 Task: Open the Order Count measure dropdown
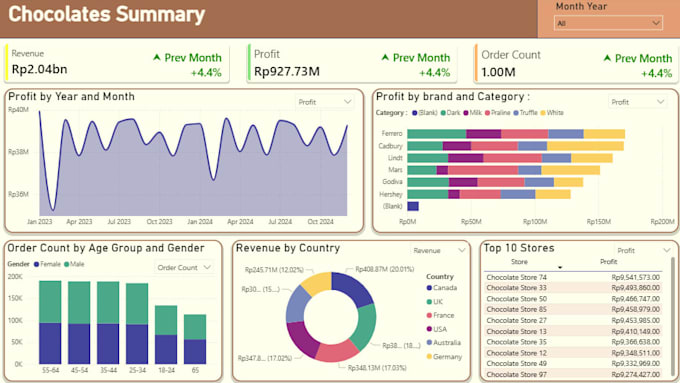click(x=184, y=267)
